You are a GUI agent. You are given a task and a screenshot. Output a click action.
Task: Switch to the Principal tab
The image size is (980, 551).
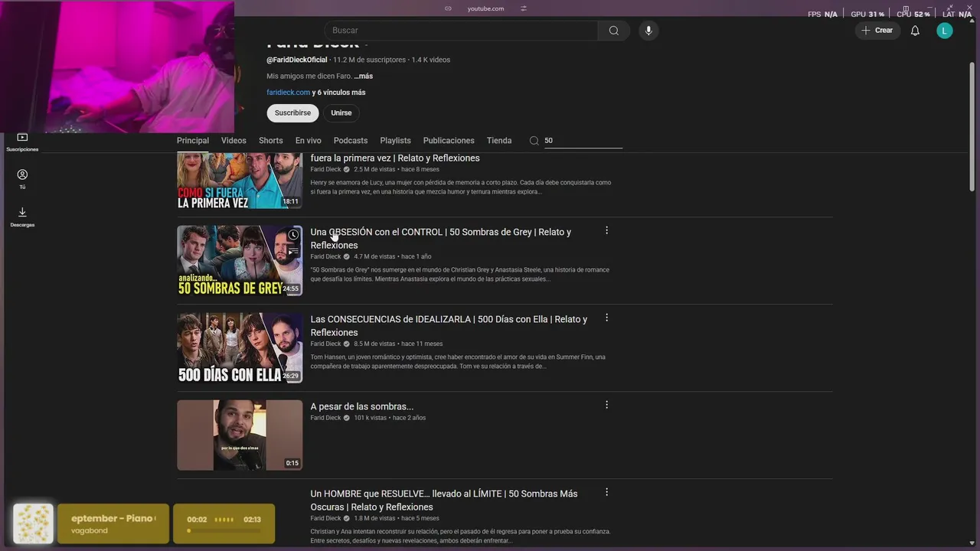point(193,141)
